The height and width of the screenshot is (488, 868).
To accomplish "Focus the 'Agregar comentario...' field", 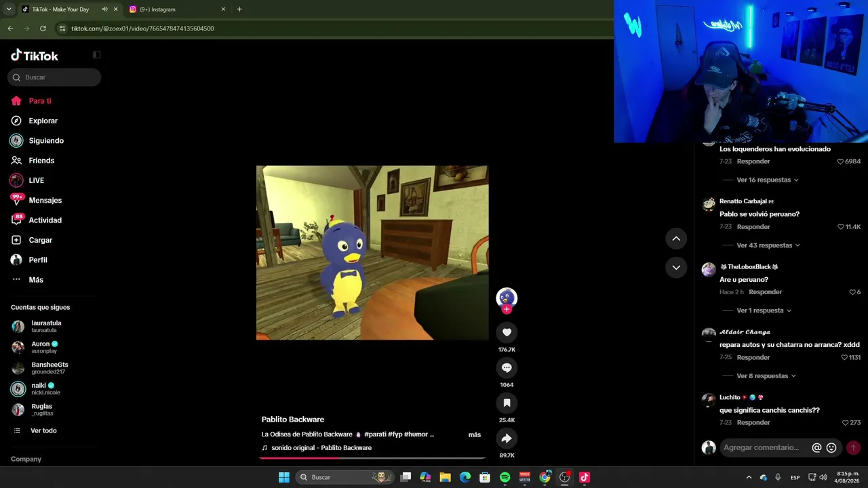I will 762,447.
